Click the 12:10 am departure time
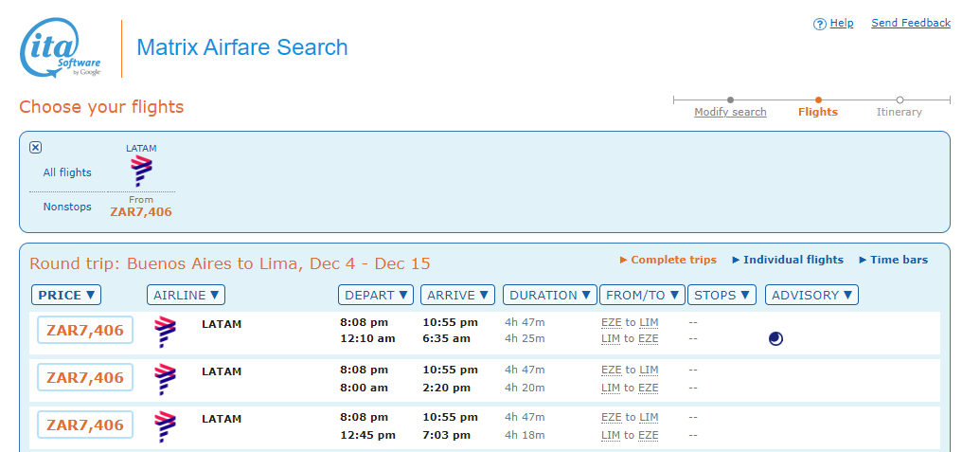Viewport: 980px width, 452px height. [367, 339]
